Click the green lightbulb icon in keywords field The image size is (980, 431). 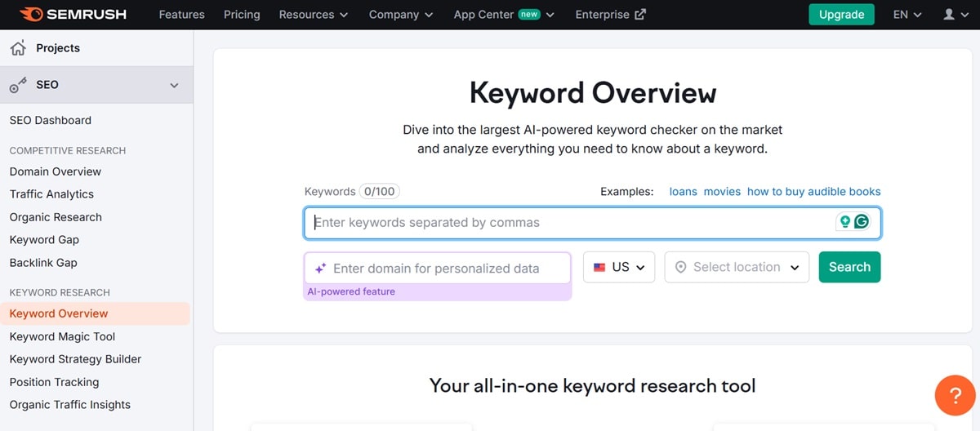click(845, 222)
